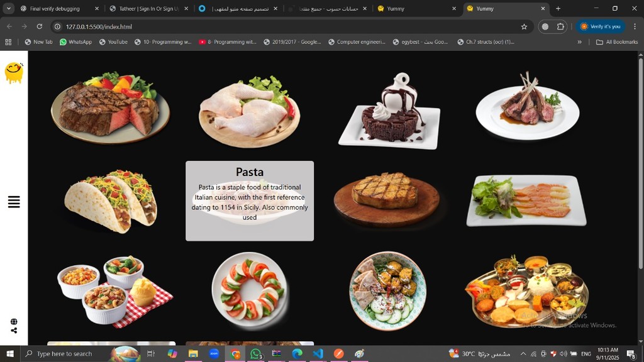This screenshot has height=362, width=644.
Task: Bookmark this page with the star icon
Action: [x=524, y=27]
